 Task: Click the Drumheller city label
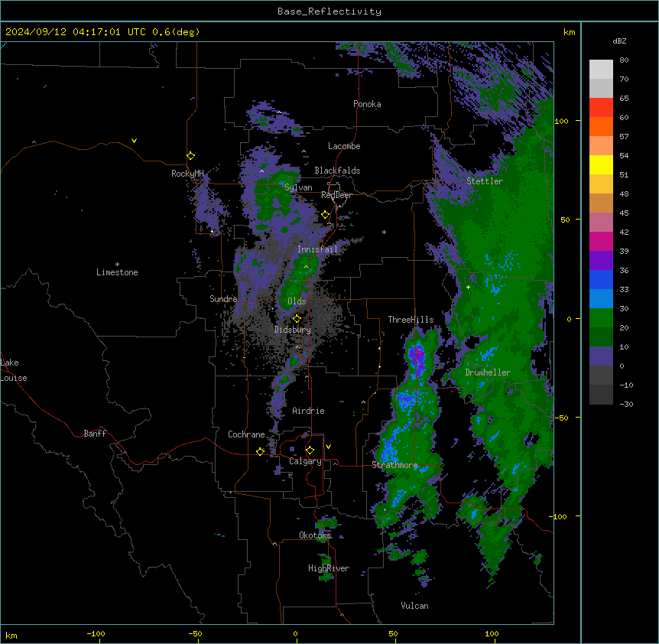point(488,372)
